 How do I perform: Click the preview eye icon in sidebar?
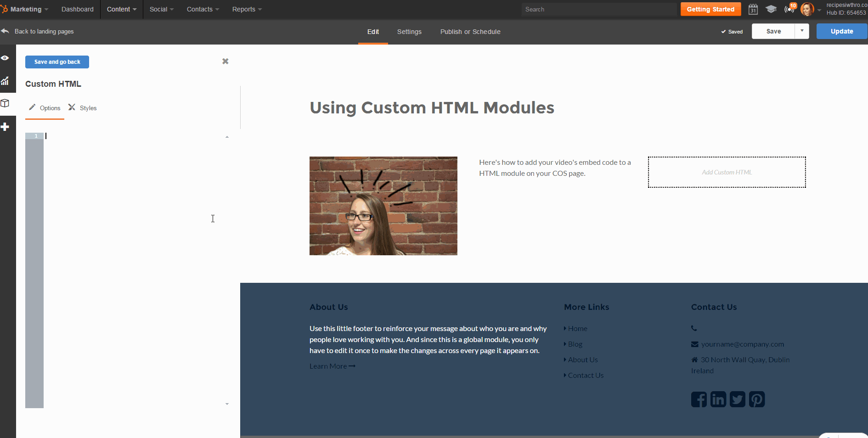tap(5, 58)
